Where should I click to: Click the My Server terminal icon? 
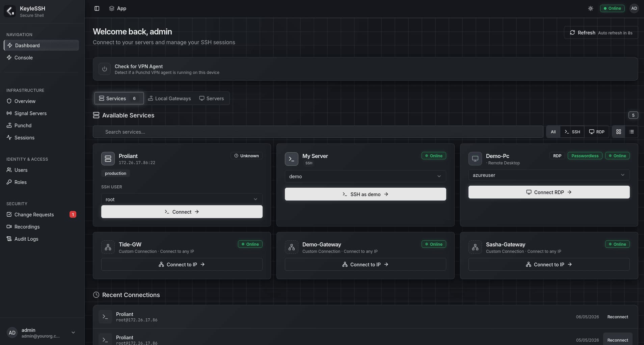coord(292,159)
